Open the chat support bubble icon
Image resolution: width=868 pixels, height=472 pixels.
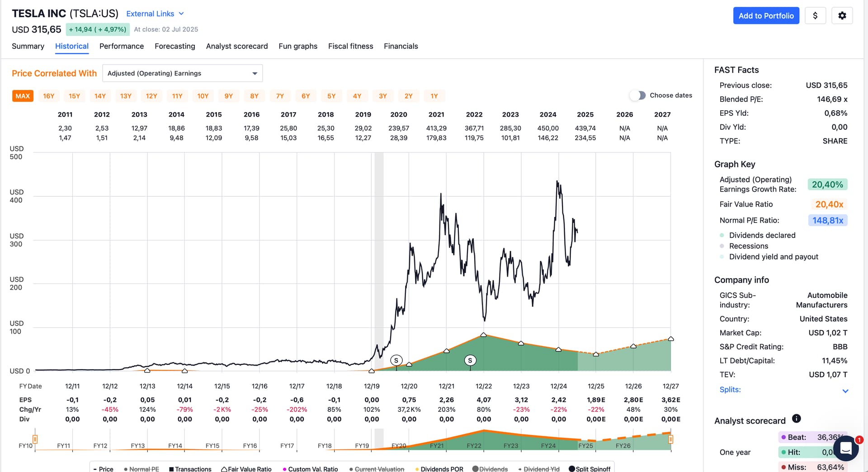coord(846,448)
